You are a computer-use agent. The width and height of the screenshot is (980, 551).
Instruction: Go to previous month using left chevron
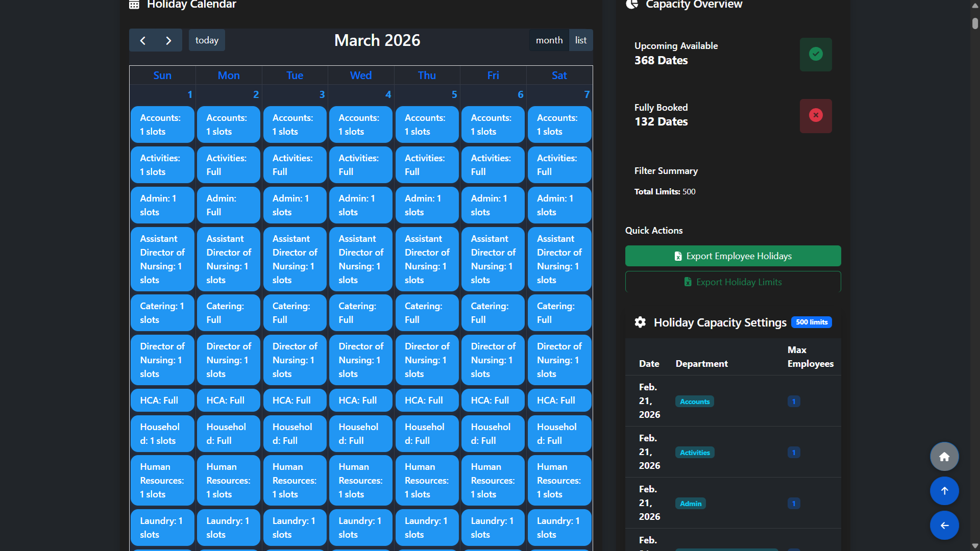[143, 40]
